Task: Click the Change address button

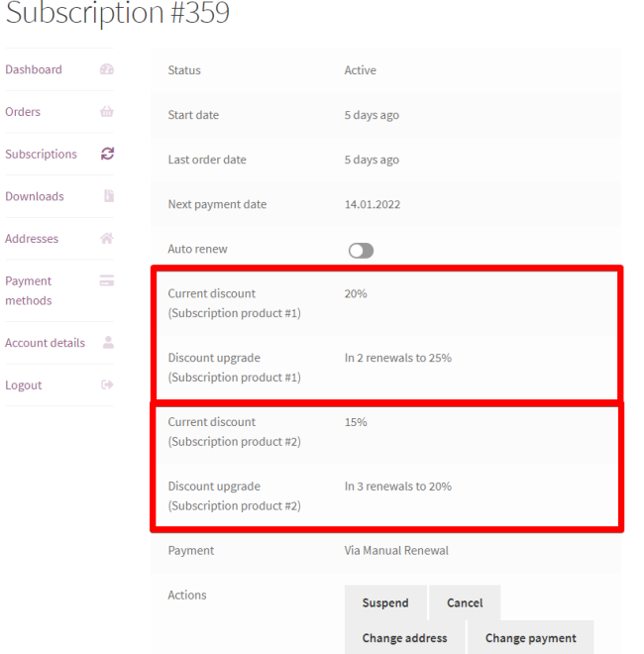Action: click(x=404, y=638)
